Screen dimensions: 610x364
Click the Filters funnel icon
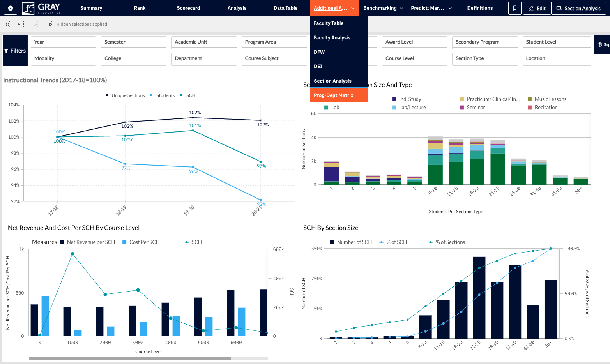point(6,51)
